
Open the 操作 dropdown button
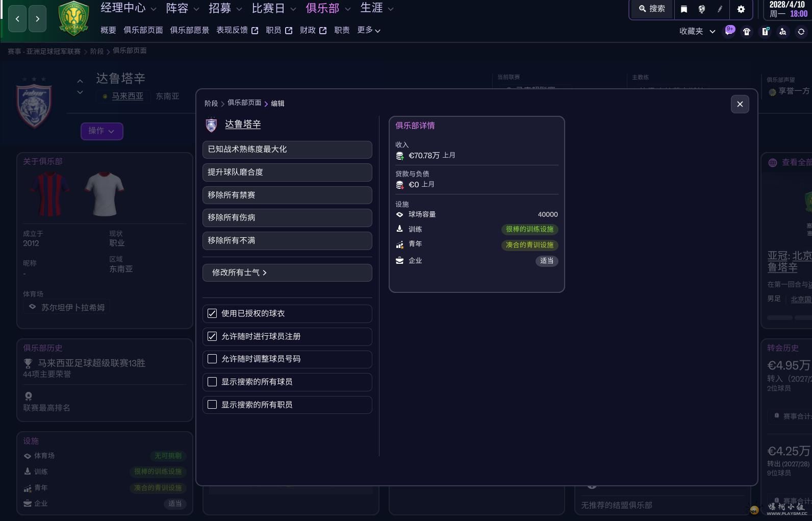(x=102, y=131)
